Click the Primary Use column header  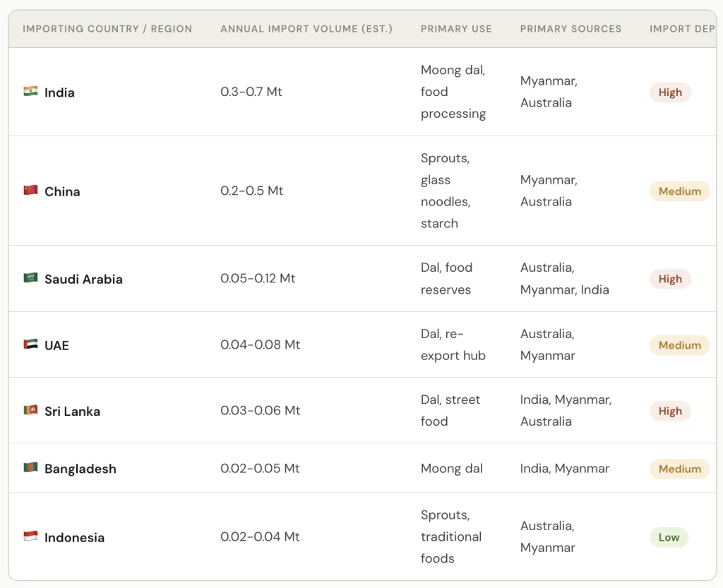tap(456, 28)
